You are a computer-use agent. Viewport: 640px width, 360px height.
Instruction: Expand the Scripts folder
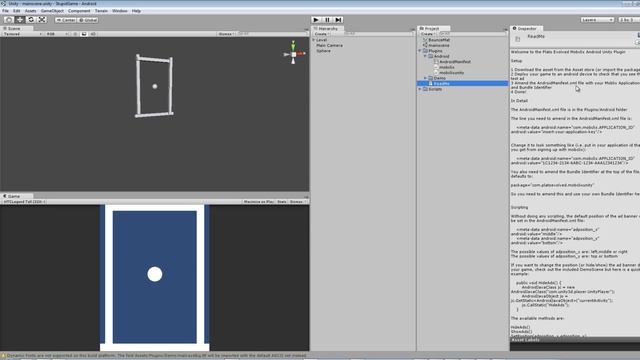click(420, 89)
